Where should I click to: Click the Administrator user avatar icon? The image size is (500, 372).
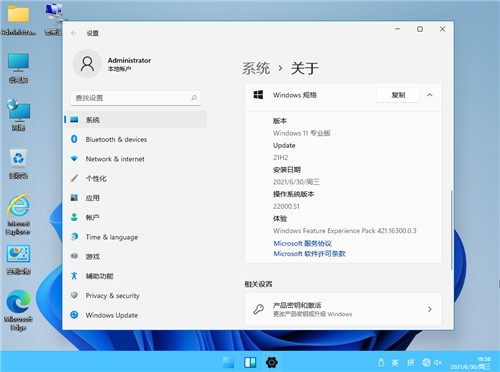pos(87,64)
